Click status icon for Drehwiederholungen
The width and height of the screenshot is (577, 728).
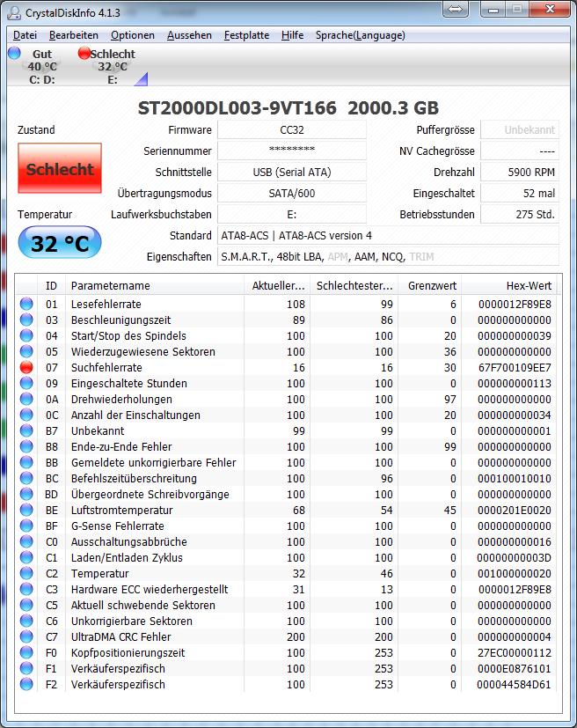point(26,399)
